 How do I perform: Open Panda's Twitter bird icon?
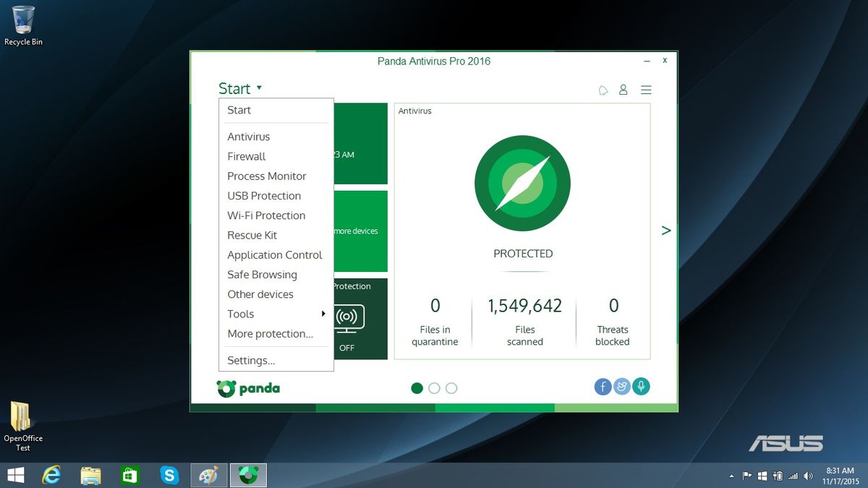point(621,387)
